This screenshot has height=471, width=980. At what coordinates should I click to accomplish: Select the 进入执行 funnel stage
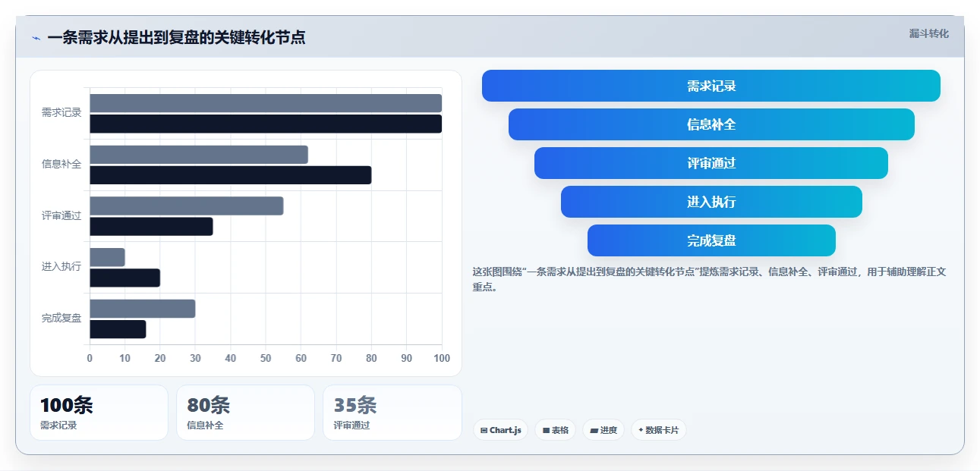point(711,202)
